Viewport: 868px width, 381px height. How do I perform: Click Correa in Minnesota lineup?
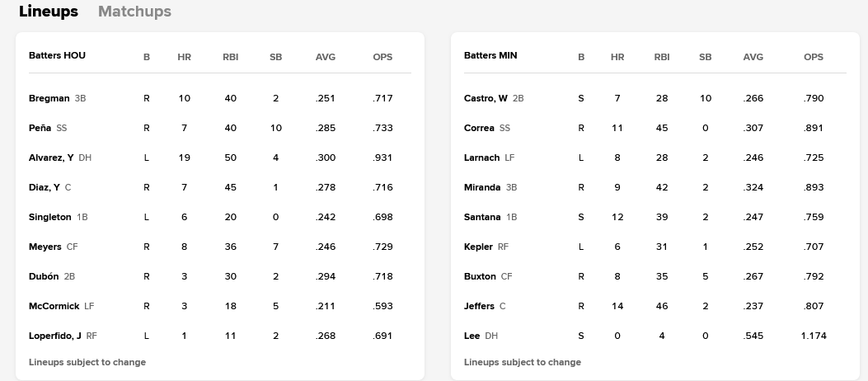[x=479, y=128]
